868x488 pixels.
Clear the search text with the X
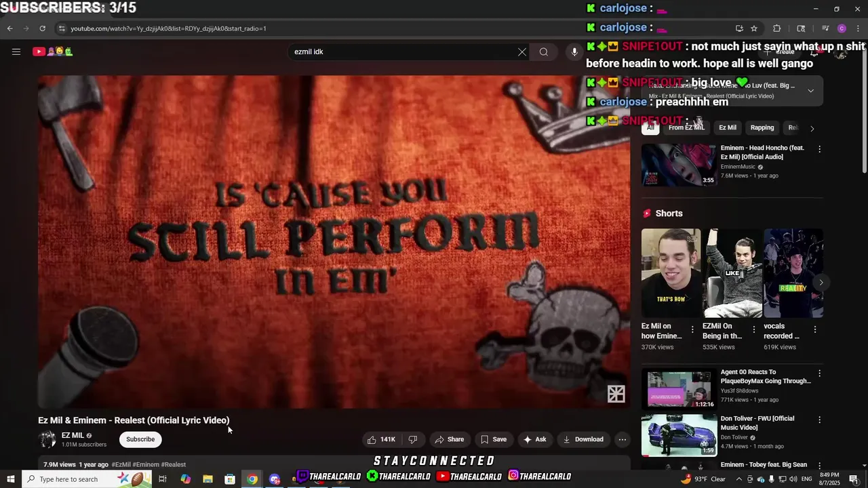point(522,52)
